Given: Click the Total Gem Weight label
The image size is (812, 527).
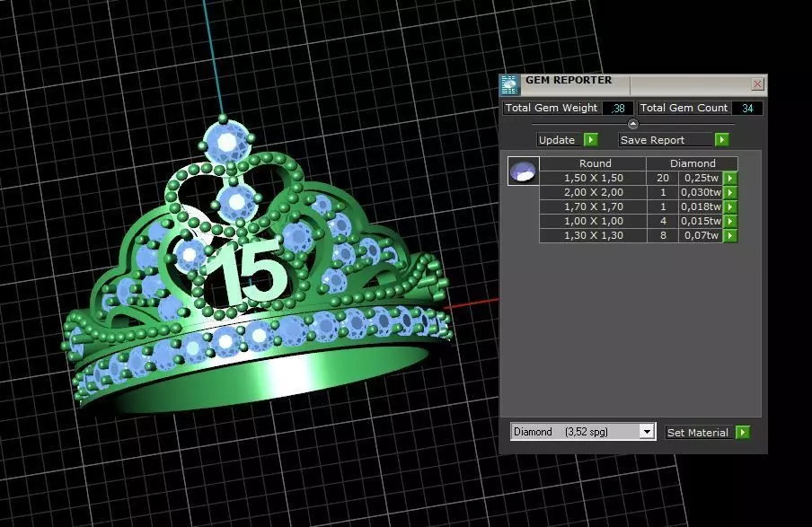Looking at the screenshot, I should (x=551, y=108).
